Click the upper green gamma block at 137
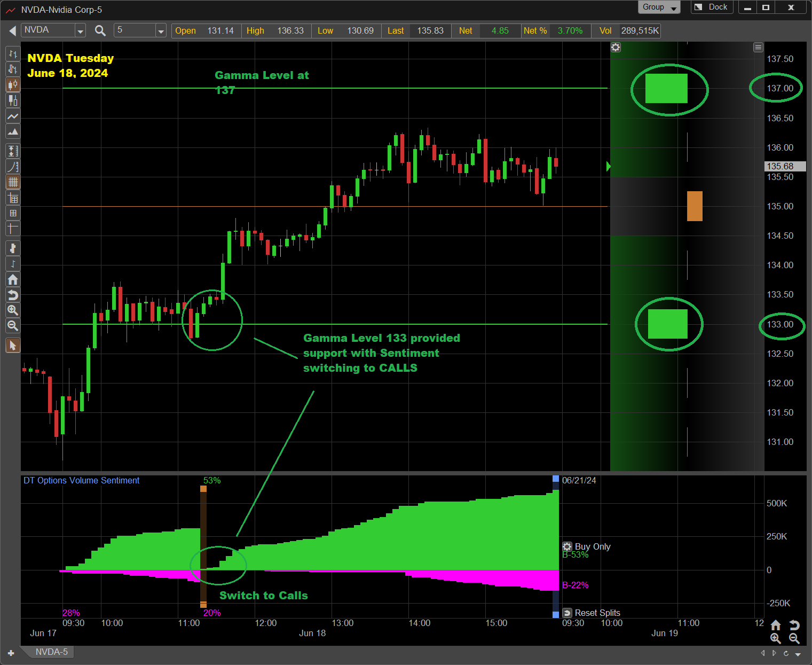This screenshot has width=812, height=665. point(666,88)
